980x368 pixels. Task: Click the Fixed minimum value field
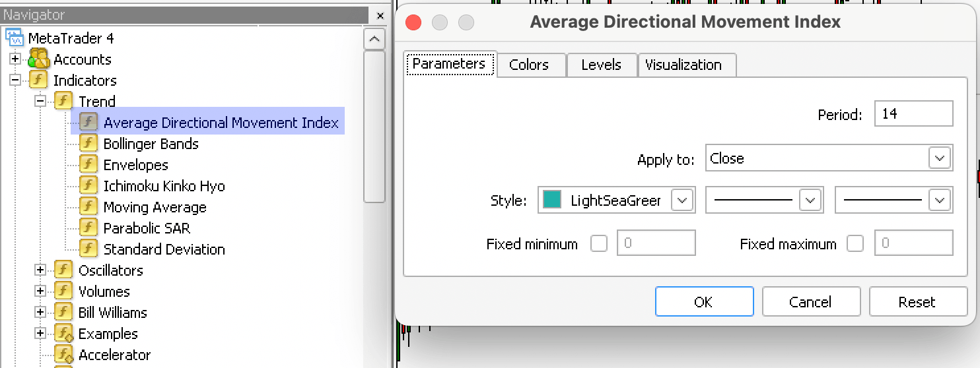656,243
